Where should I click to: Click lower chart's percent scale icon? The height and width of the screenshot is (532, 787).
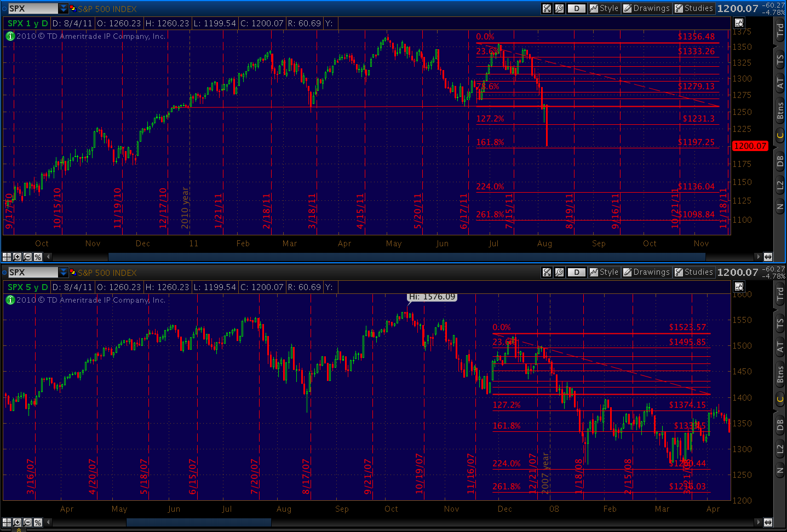(x=38, y=522)
